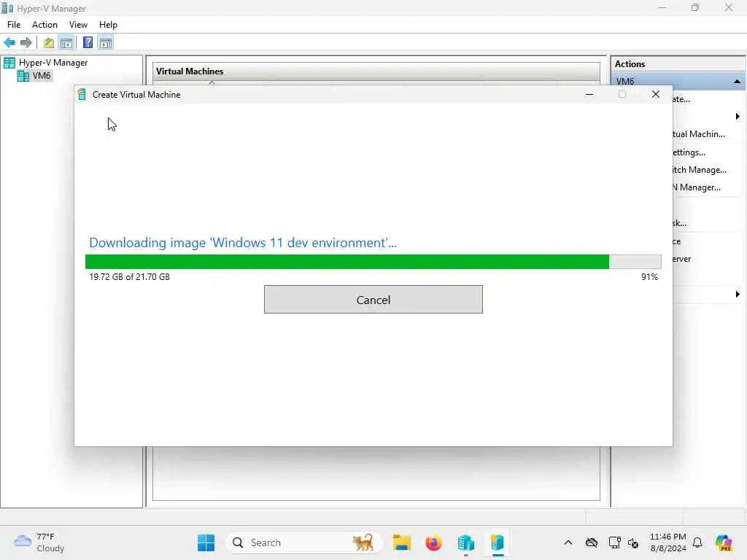Viewport: 747px width, 560px height.
Task: Click the Hyper-V Manager title bar icon
Action: pos(7,8)
